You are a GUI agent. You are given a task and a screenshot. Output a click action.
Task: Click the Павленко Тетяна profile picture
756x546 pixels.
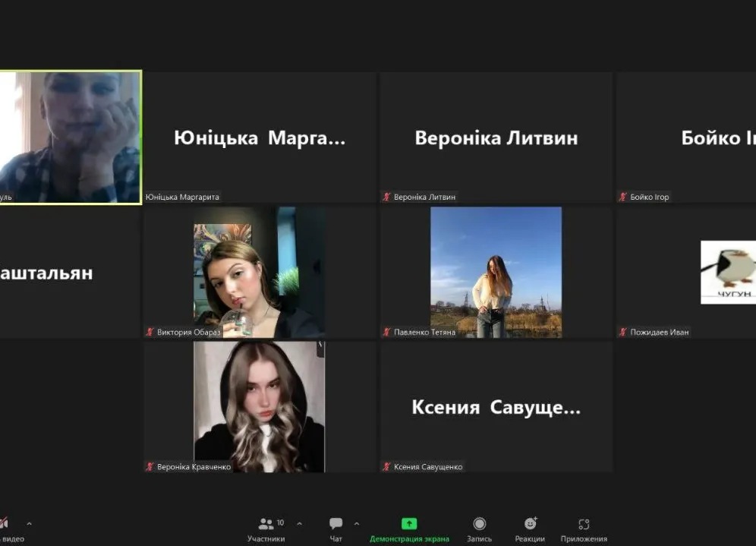(496, 272)
